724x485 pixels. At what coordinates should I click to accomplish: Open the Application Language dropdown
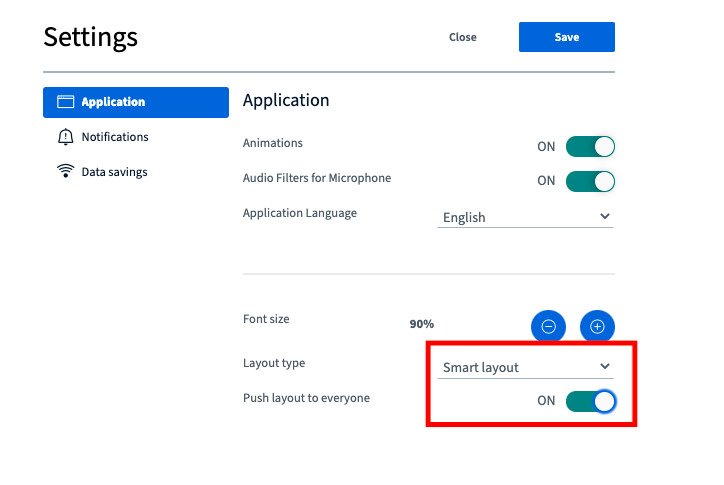[525, 217]
